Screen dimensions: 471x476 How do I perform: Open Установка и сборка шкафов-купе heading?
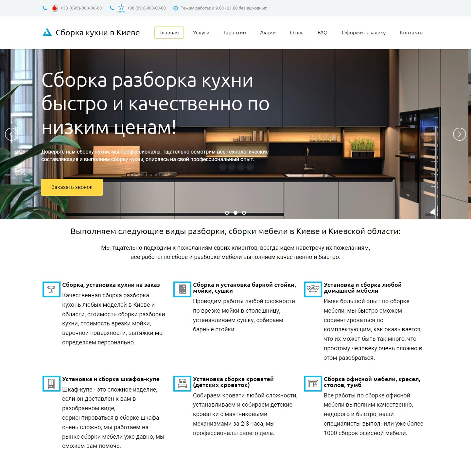pos(111,379)
